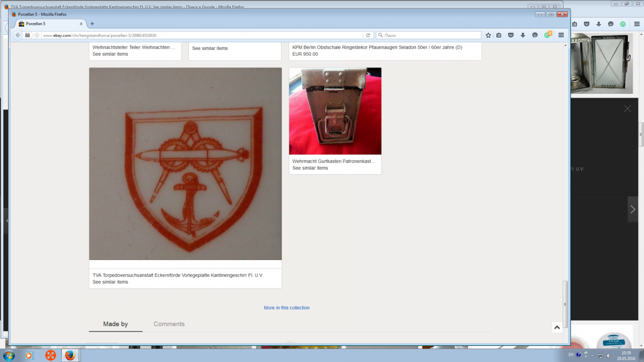The image size is (644, 362).
Task: Close the image viewer X in background window
Action: point(627,109)
